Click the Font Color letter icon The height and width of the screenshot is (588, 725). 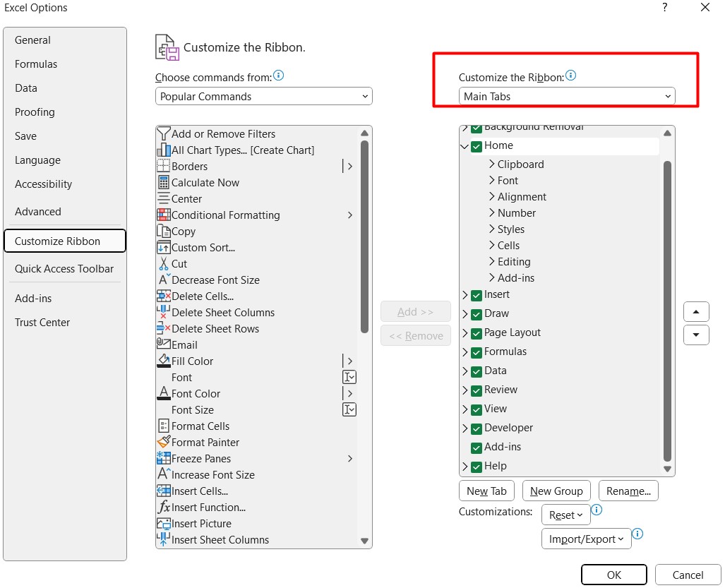click(164, 393)
